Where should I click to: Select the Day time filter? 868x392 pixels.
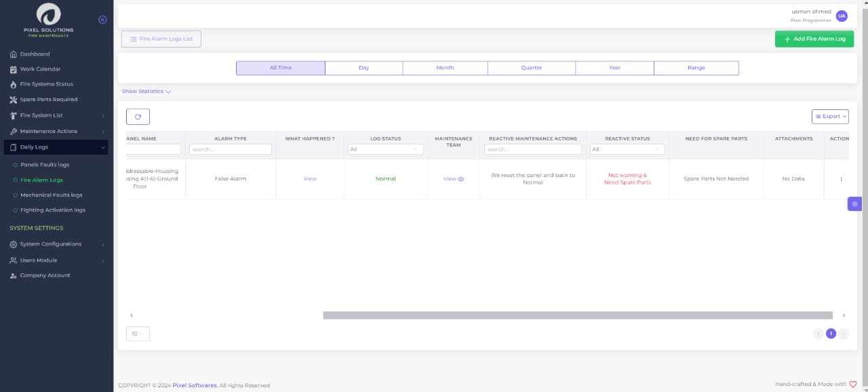click(363, 68)
